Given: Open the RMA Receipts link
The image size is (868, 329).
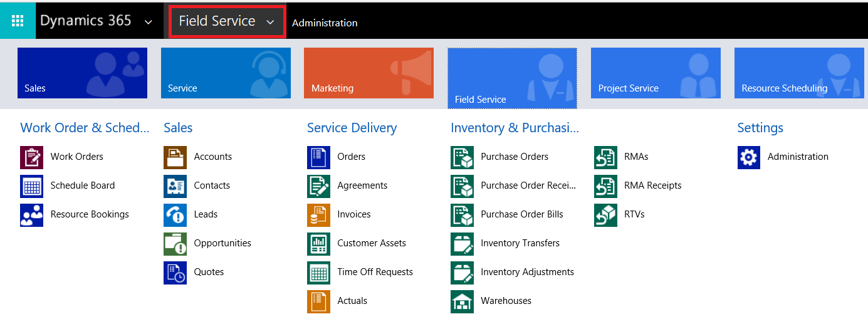Looking at the screenshot, I should click(x=652, y=185).
